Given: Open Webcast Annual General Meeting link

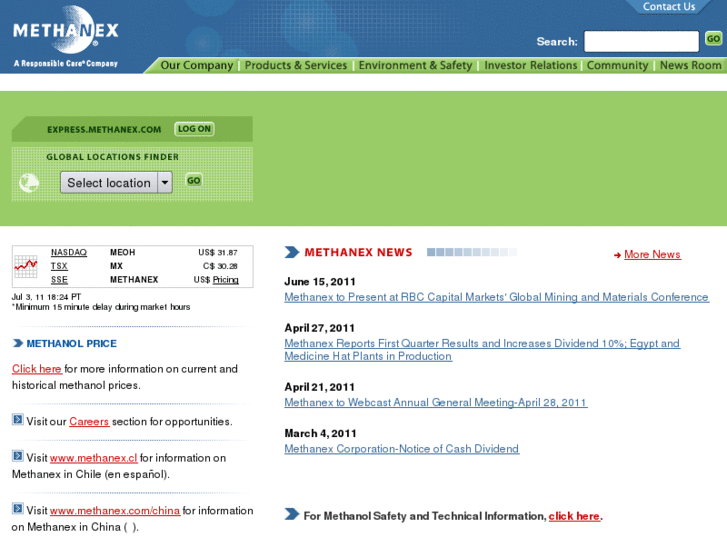Looking at the screenshot, I should (x=436, y=403).
